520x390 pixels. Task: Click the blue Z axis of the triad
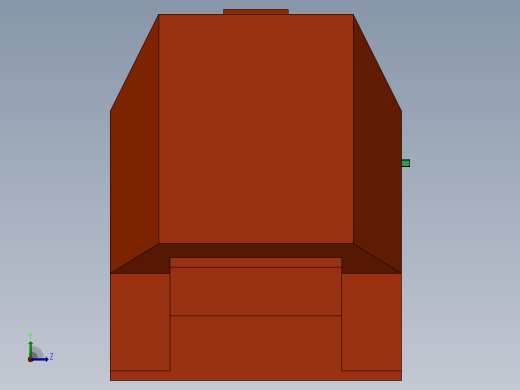[40, 359]
